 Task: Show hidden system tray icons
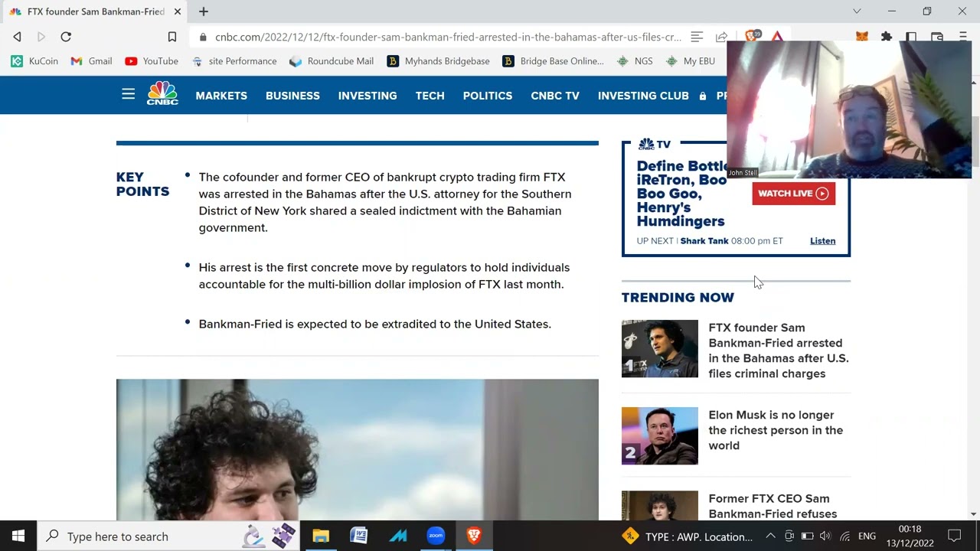tap(771, 536)
